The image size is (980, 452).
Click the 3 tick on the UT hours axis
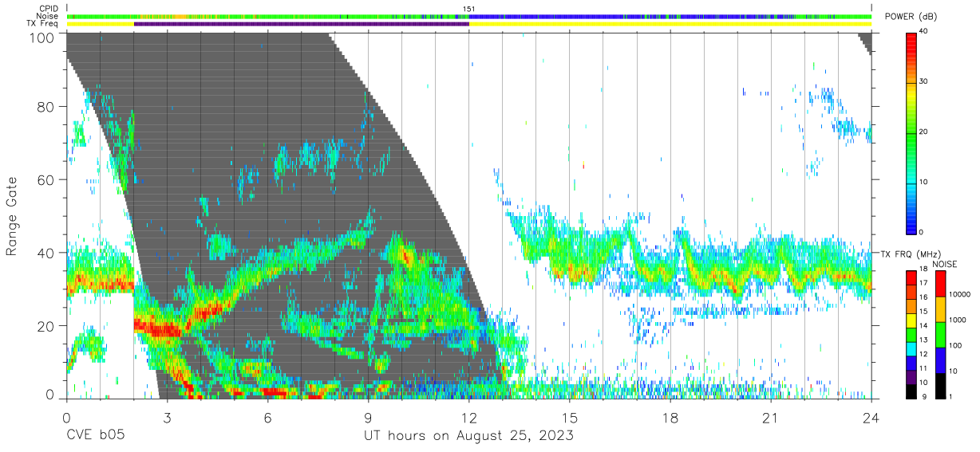pyautogui.click(x=167, y=417)
